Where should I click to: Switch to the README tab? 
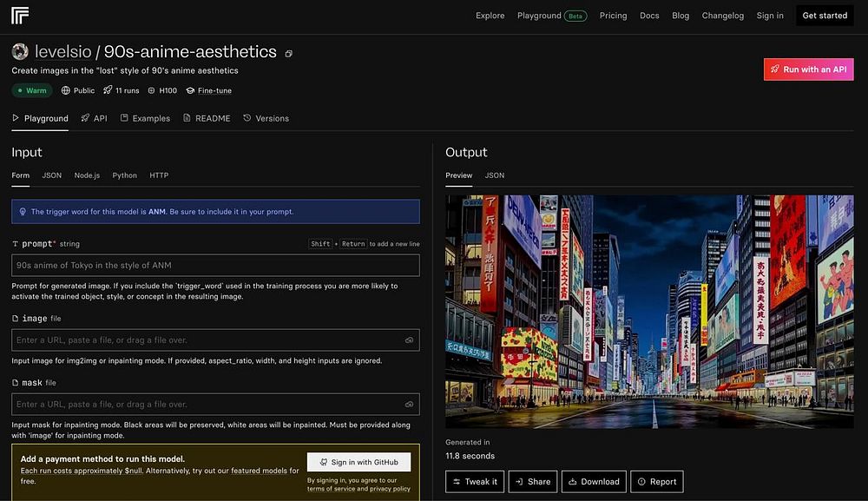(207, 118)
